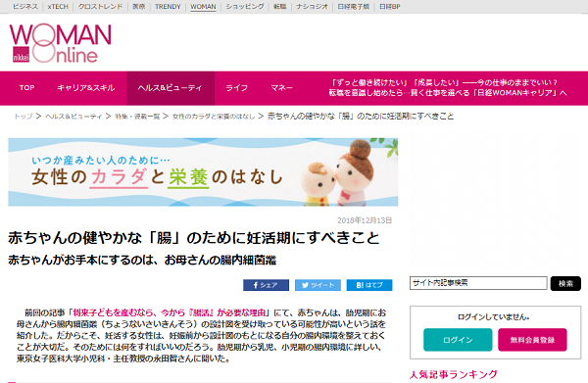Click the 日経電子版 link in top bar
The height and width of the screenshot is (383, 588).
point(353,7)
